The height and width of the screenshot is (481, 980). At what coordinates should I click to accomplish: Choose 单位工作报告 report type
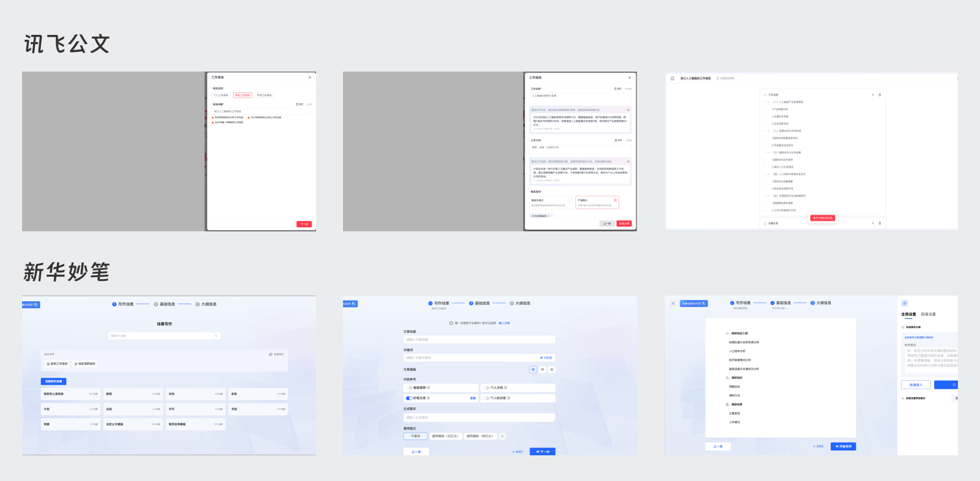coord(243,95)
